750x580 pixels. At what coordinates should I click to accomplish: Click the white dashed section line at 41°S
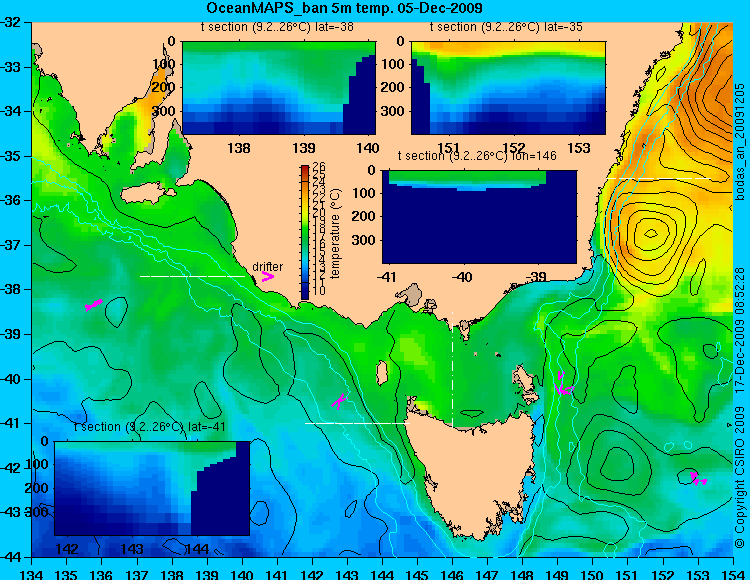(x=357, y=423)
